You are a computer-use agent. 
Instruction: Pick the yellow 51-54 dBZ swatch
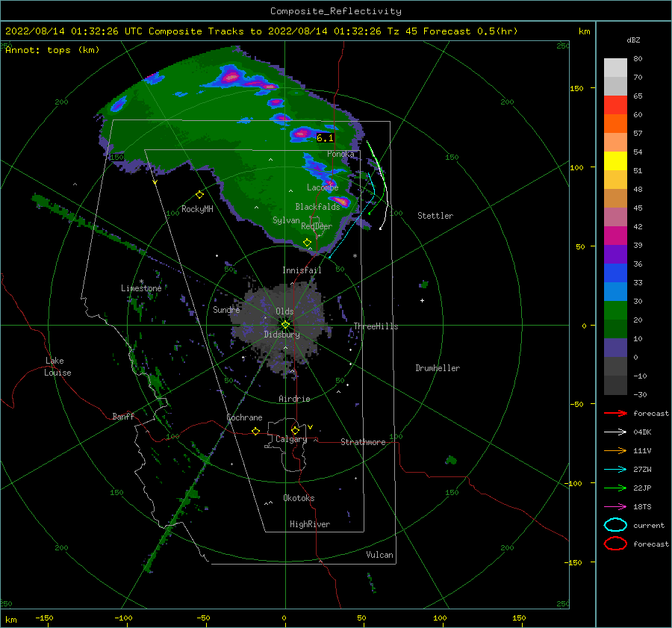(x=615, y=161)
